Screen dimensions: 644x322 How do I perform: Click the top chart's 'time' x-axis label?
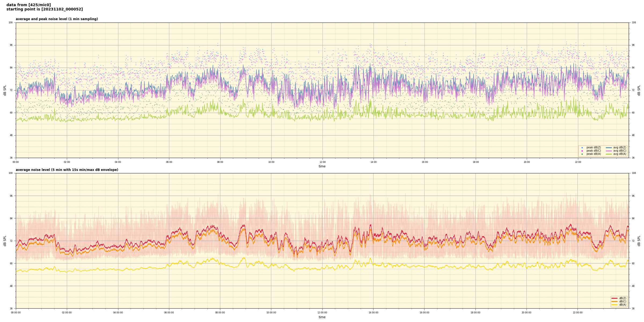click(322, 166)
